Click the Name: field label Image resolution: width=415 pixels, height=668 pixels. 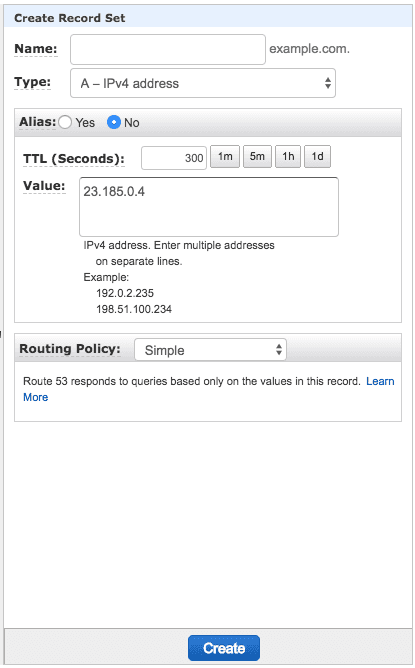point(36,49)
